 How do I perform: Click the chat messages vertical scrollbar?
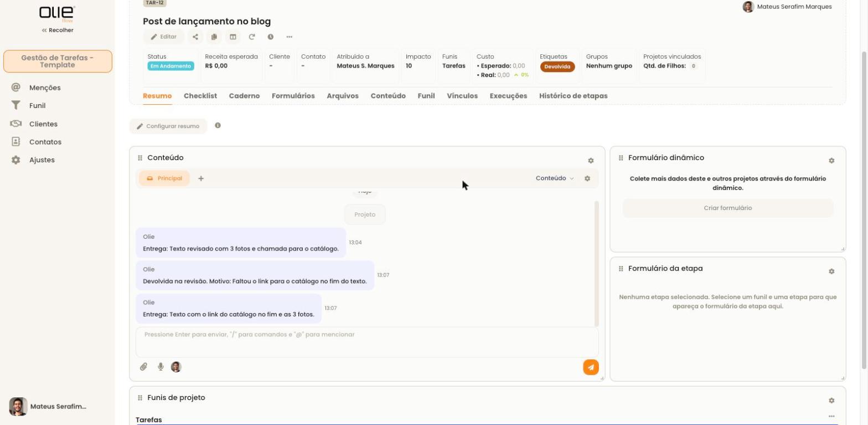pos(597,264)
